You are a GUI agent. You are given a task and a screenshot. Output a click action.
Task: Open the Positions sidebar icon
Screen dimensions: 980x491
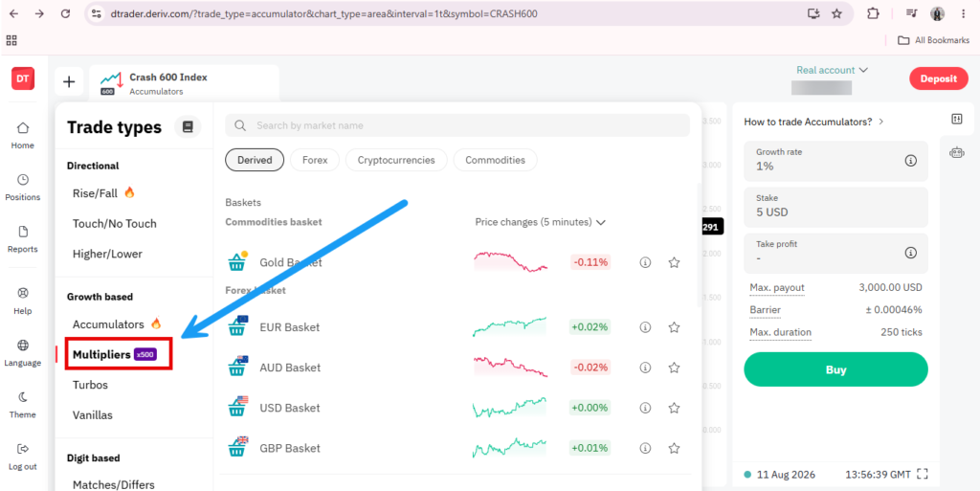click(x=23, y=180)
